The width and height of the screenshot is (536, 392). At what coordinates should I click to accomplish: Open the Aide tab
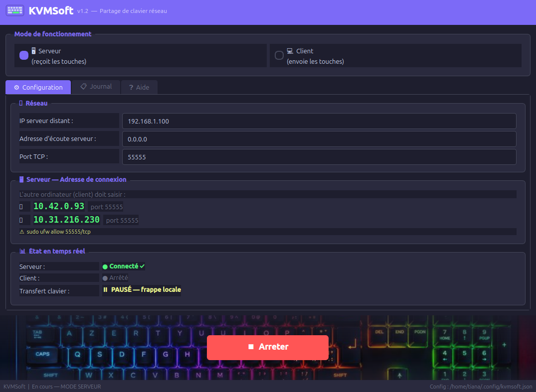click(139, 87)
